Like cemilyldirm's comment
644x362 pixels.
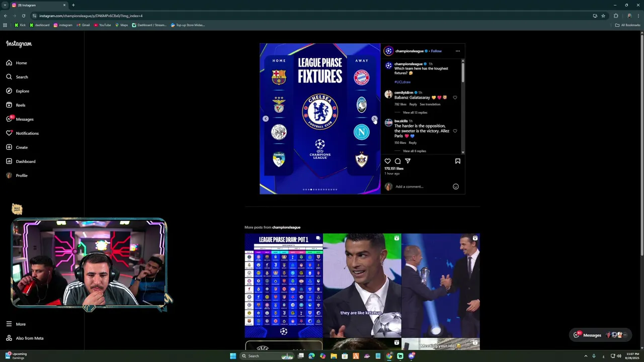455,98
